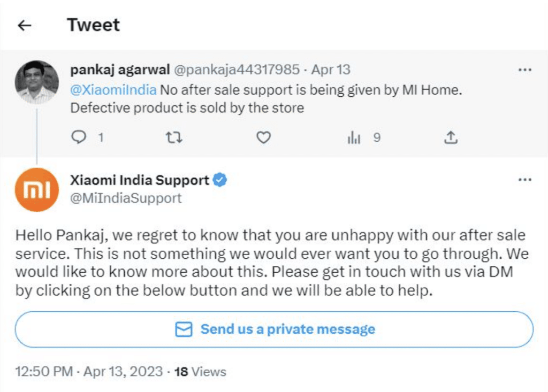The image size is (548, 392).
Task: Open the Xiaomi India Support display name
Action: click(x=140, y=180)
